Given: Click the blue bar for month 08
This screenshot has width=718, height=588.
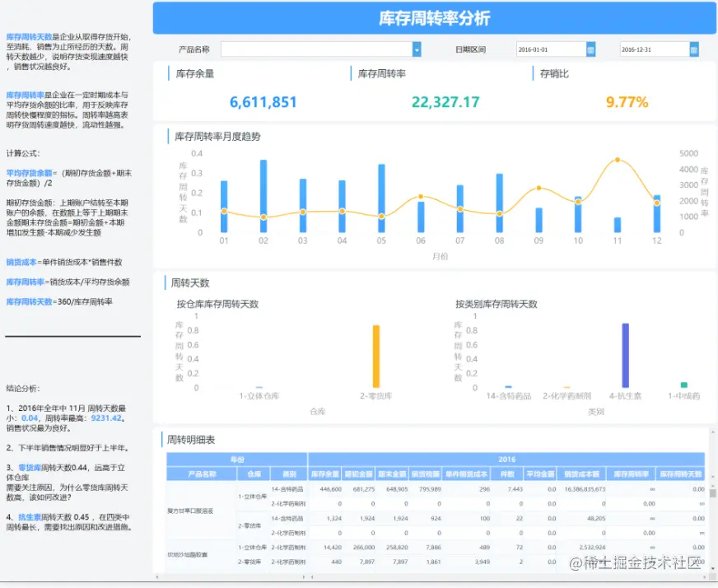Looking at the screenshot, I should [500, 203].
